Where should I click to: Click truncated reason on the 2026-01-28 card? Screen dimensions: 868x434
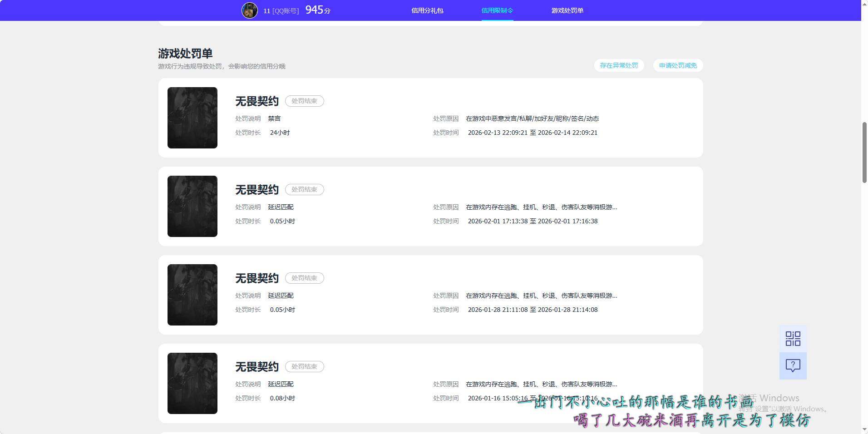coord(541,296)
